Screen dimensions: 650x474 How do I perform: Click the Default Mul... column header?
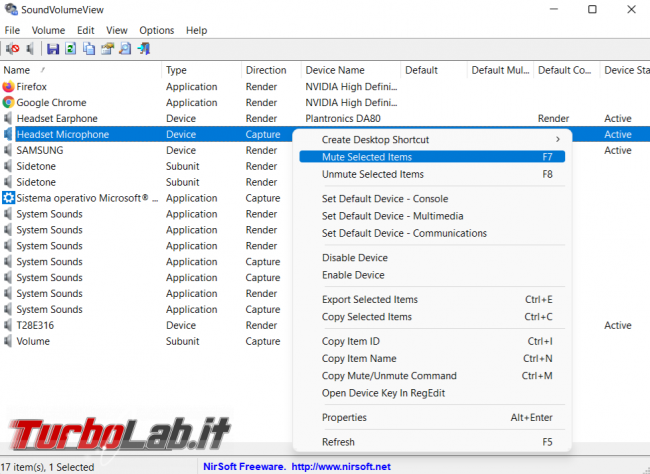point(500,70)
